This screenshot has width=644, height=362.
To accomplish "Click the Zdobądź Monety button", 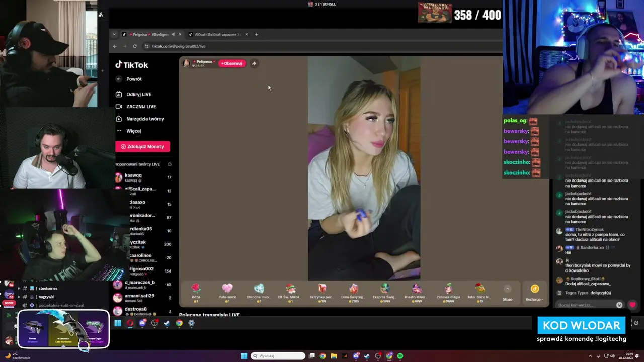I will point(142,146).
